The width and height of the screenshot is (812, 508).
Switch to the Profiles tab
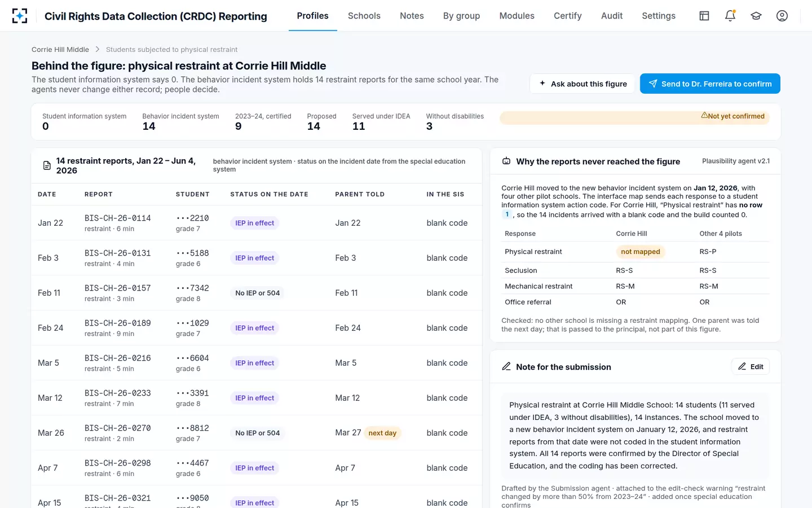tap(313, 16)
